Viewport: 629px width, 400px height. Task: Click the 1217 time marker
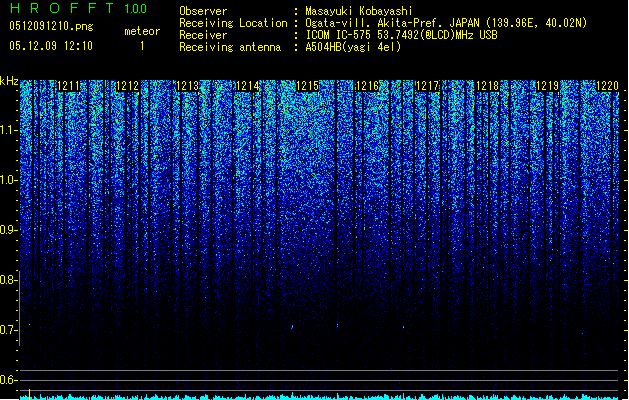pyautogui.click(x=427, y=86)
